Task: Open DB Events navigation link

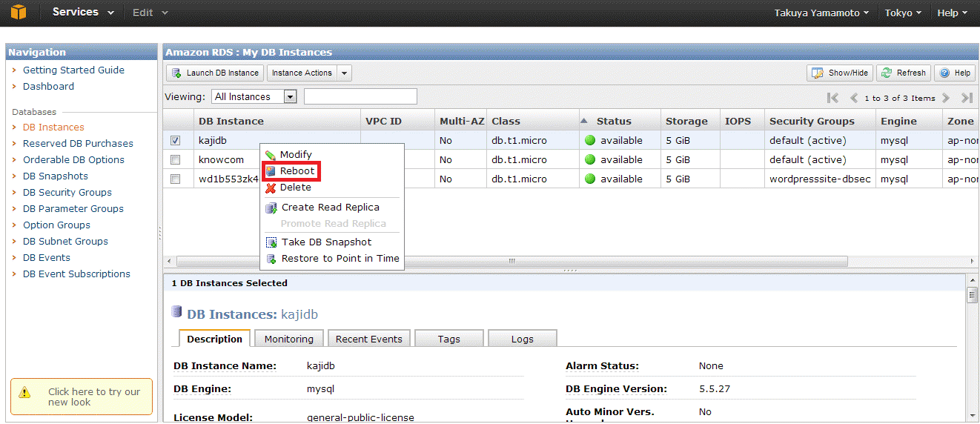Action: [x=47, y=257]
